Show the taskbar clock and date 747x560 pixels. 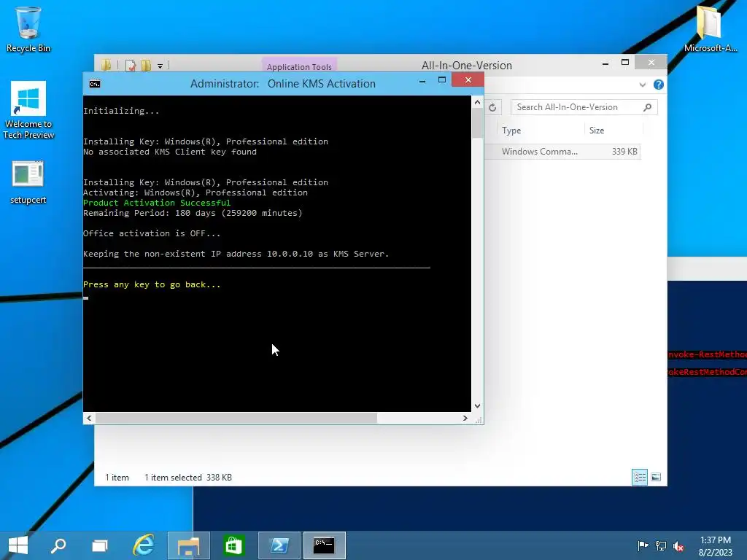click(715, 545)
